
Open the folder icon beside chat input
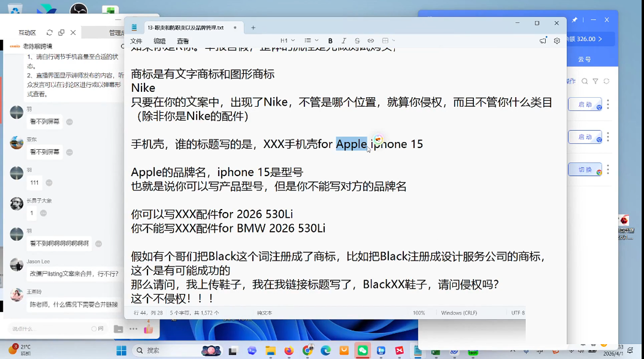tap(118, 329)
